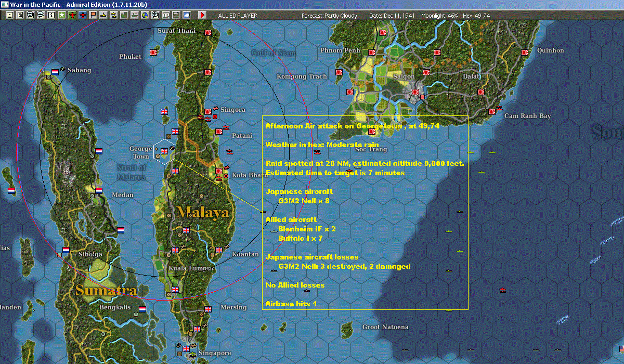Click the green ship group icon

coord(134,15)
